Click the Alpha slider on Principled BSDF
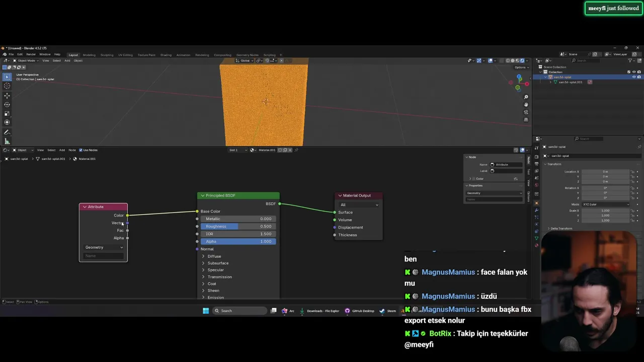 pyautogui.click(x=238, y=241)
